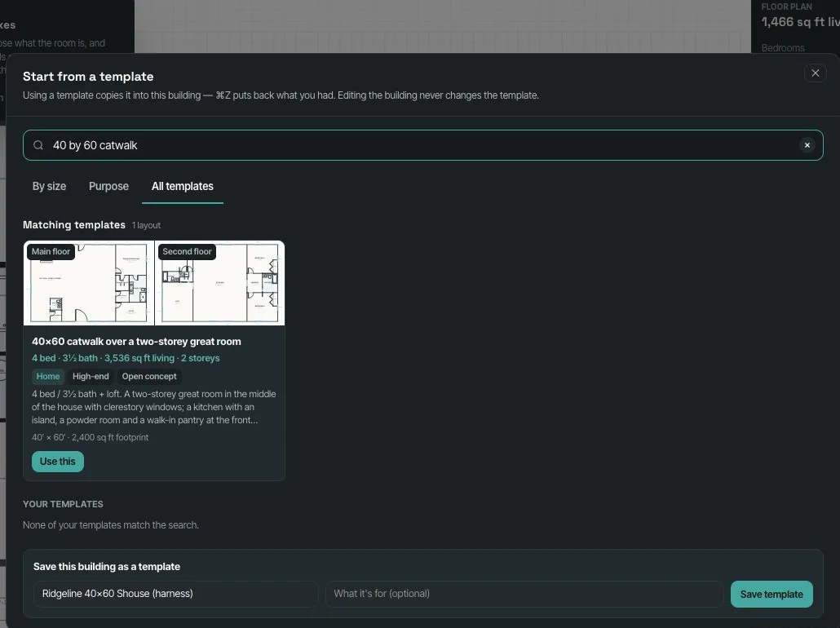
Task: Select the All templates tab
Action: 182,186
